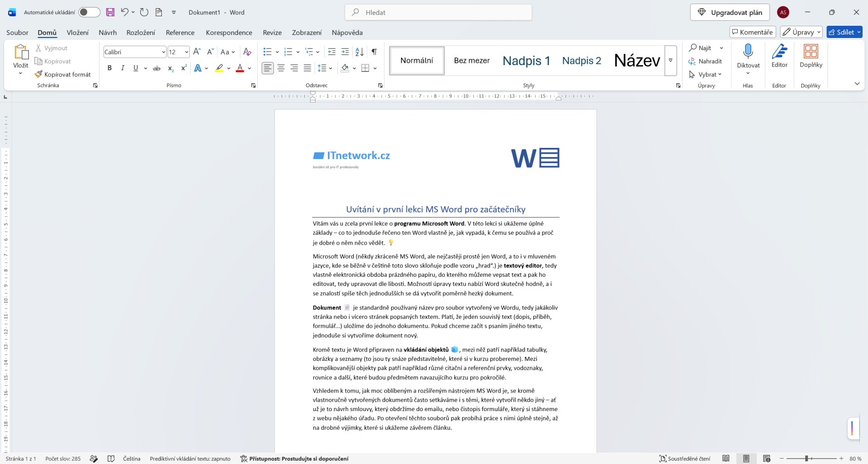Toggle Predictive text Prediktivní vkládání textu

(190, 459)
